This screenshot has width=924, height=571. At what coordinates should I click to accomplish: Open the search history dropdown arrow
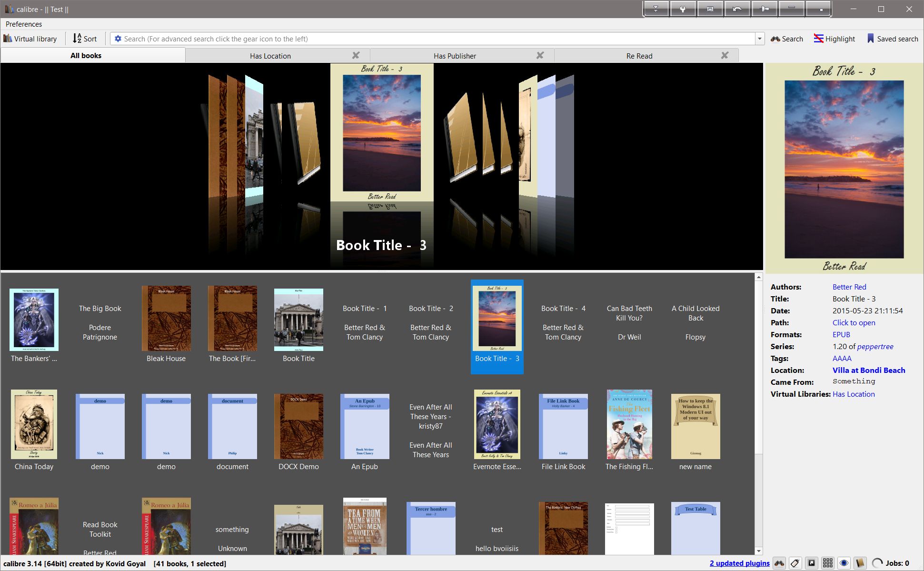pyautogui.click(x=760, y=39)
